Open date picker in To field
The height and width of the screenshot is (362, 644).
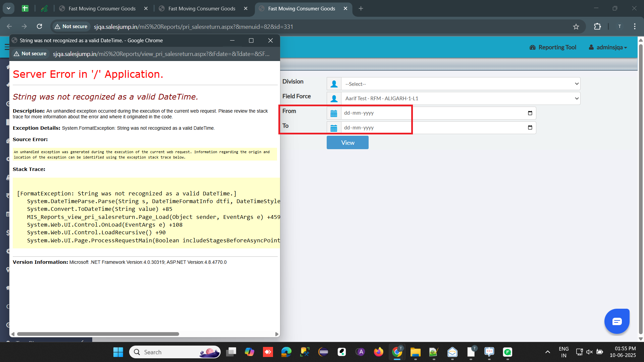[530, 127]
